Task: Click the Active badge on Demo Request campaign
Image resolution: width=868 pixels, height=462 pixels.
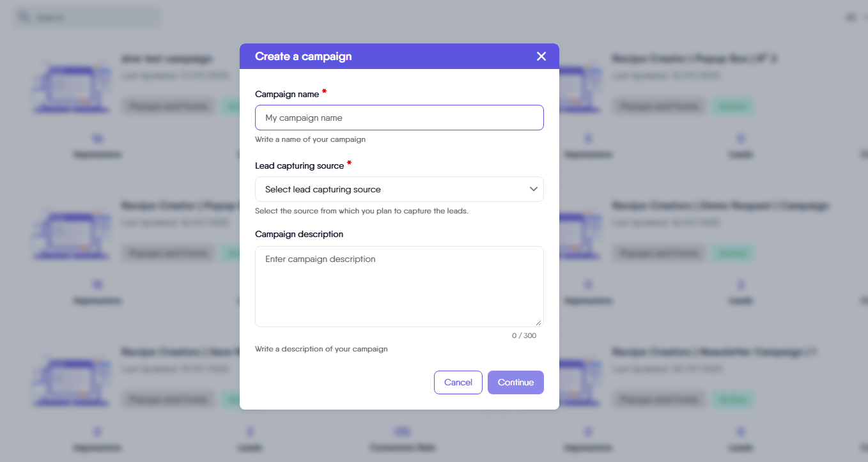Action: [733, 253]
